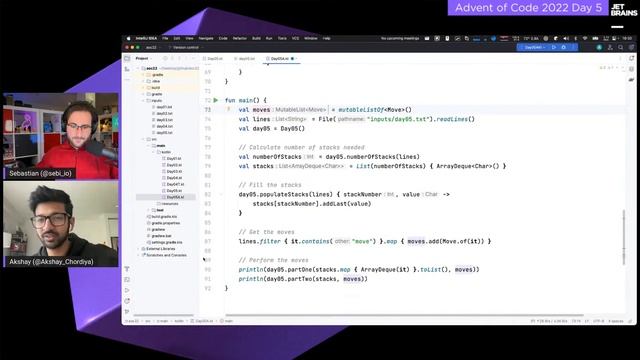This screenshot has height=360, width=640.
Task: Open aoc22 project selector dropdown
Action: tap(153, 47)
